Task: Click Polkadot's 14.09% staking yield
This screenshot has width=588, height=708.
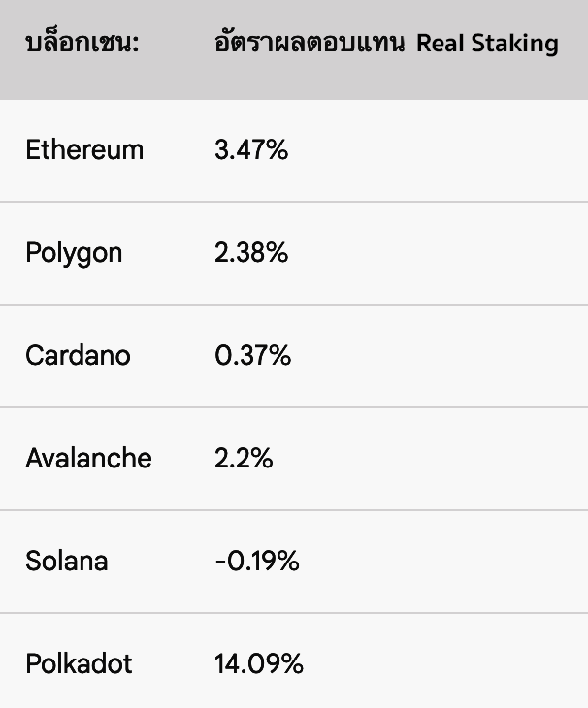Action: tap(259, 664)
